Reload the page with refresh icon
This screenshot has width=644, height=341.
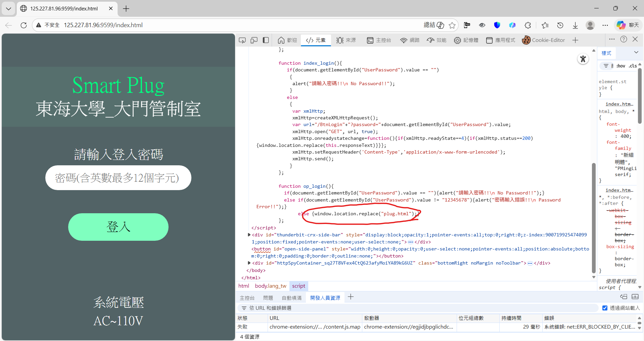click(x=24, y=25)
